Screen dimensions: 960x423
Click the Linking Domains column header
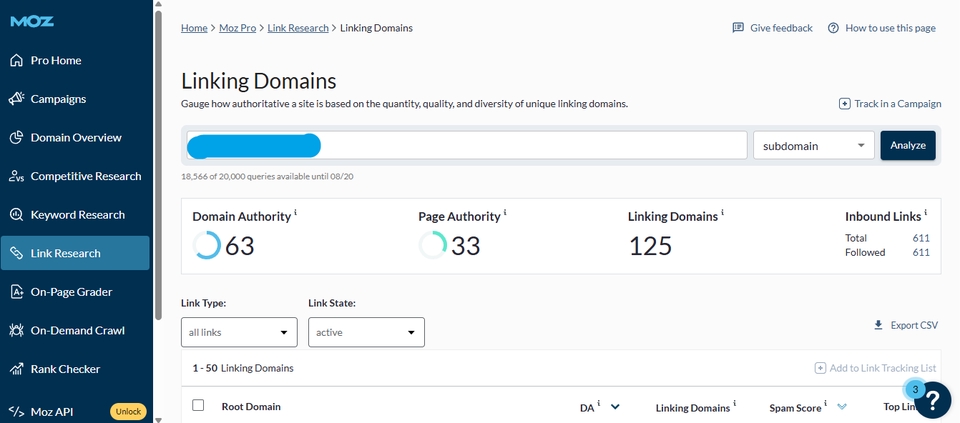click(x=692, y=408)
